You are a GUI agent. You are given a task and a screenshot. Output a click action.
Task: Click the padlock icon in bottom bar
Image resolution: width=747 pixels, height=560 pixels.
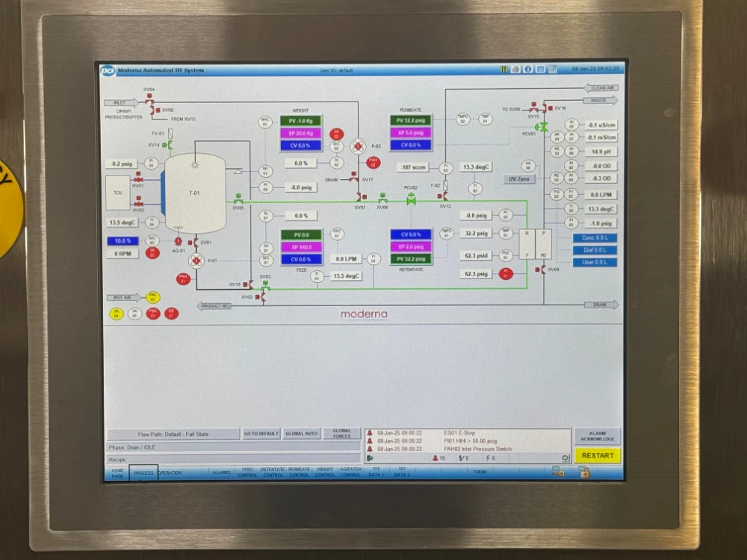coord(583,472)
